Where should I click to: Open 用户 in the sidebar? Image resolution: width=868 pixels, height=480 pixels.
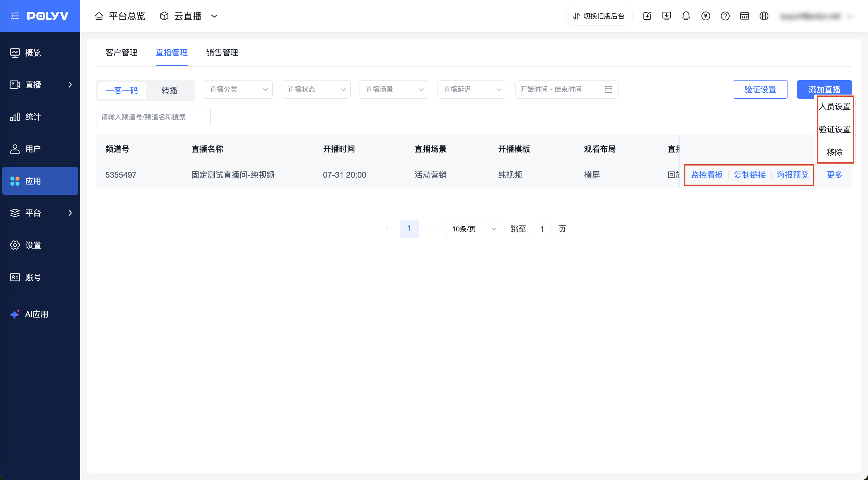(x=40, y=149)
